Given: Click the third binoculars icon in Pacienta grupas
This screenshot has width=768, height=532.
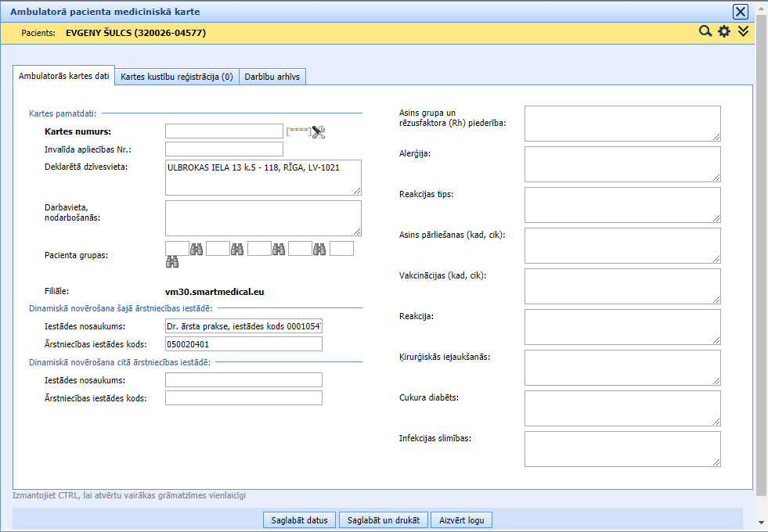Looking at the screenshot, I should tap(278, 249).
